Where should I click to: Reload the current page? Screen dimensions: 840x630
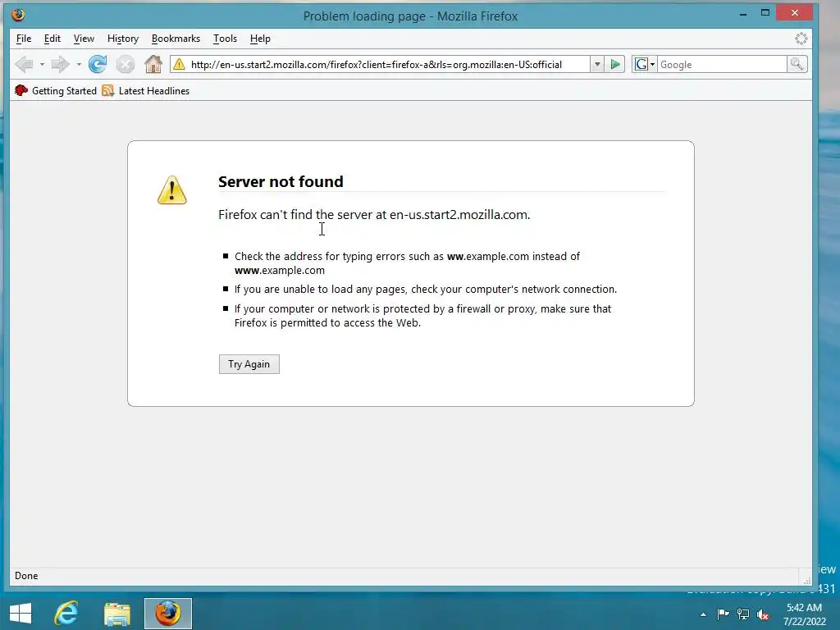click(98, 64)
